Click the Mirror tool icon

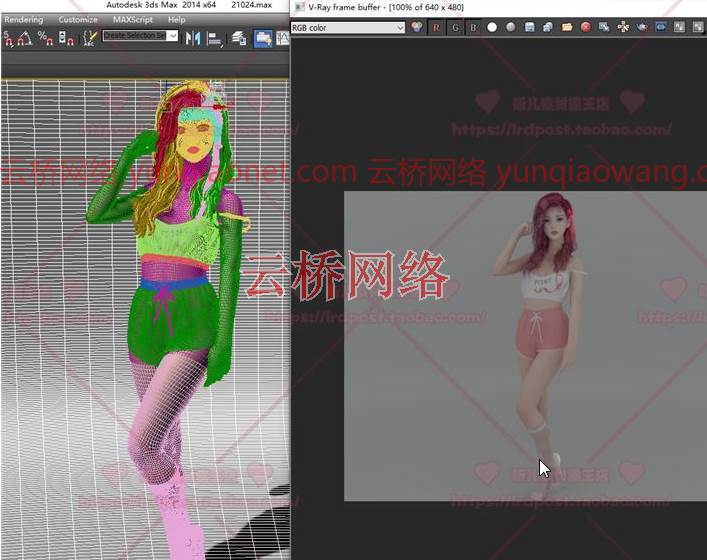pyautogui.click(x=193, y=39)
